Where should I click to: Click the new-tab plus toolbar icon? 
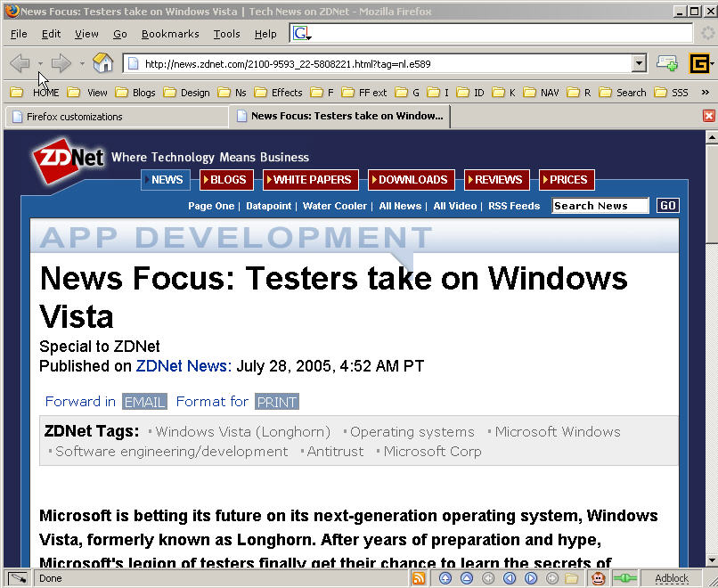click(x=666, y=63)
